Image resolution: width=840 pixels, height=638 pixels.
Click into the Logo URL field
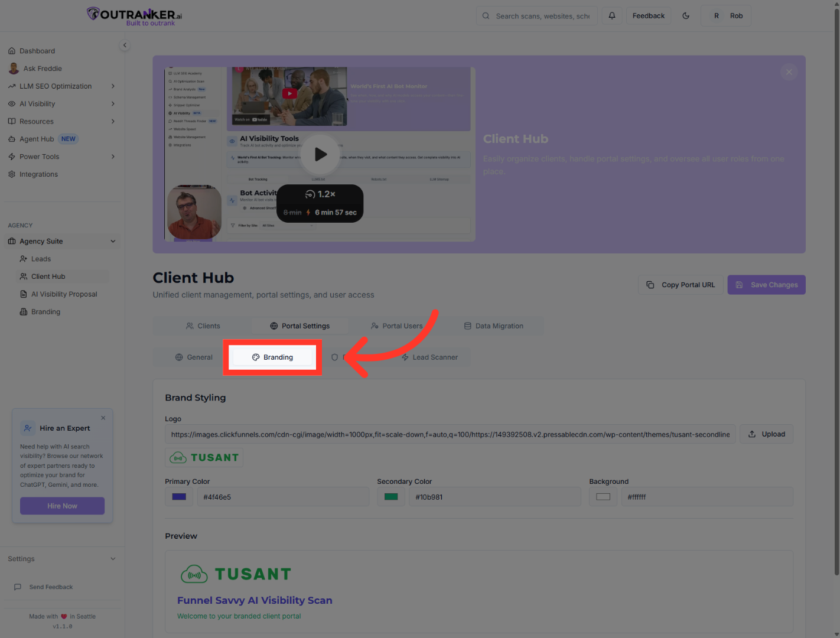coord(450,434)
